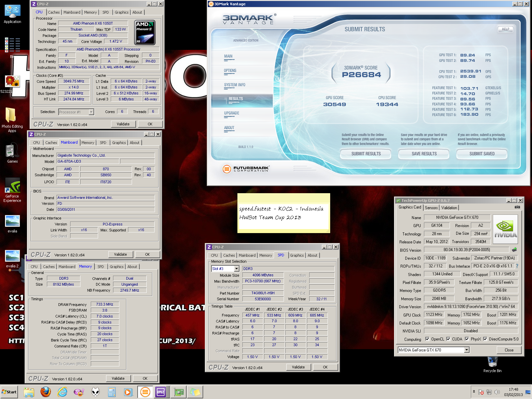Toggle the CUDA checkbox in GPU-Z
The height and width of the screenshot is (399, 532).
tap(448, 339)
